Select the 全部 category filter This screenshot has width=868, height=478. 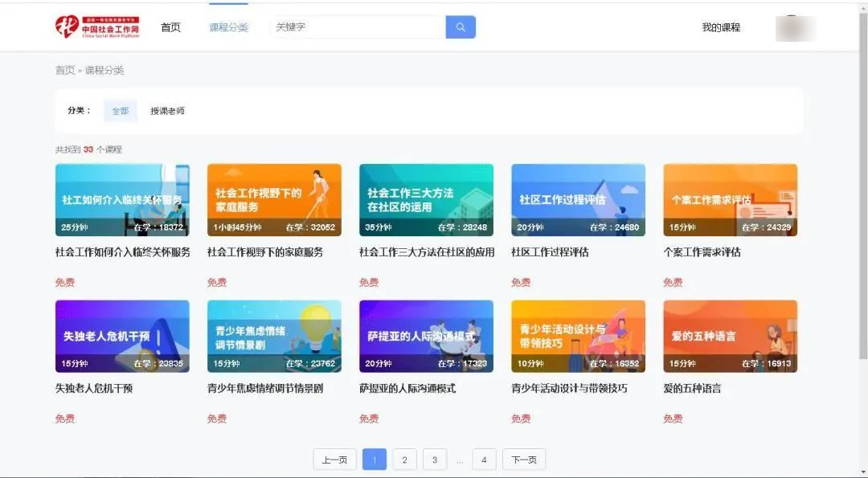click(121, 111)
